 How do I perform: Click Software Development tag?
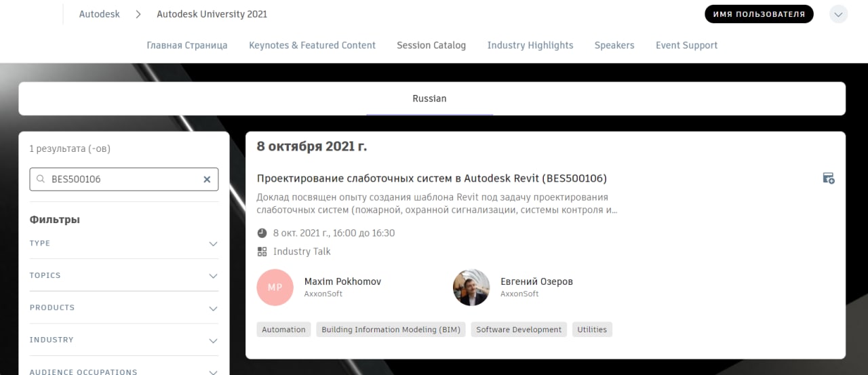click(x=519, y=330)
